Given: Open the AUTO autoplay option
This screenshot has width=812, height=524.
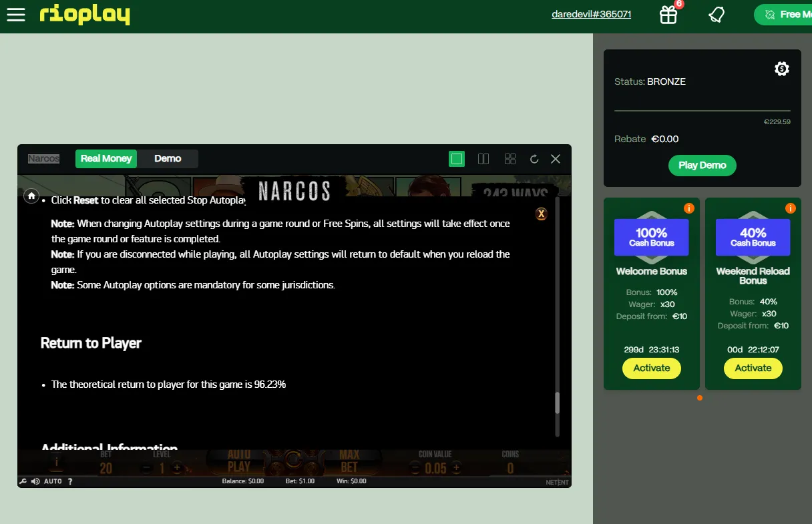Looking at the screenshot, I should 53,481.
